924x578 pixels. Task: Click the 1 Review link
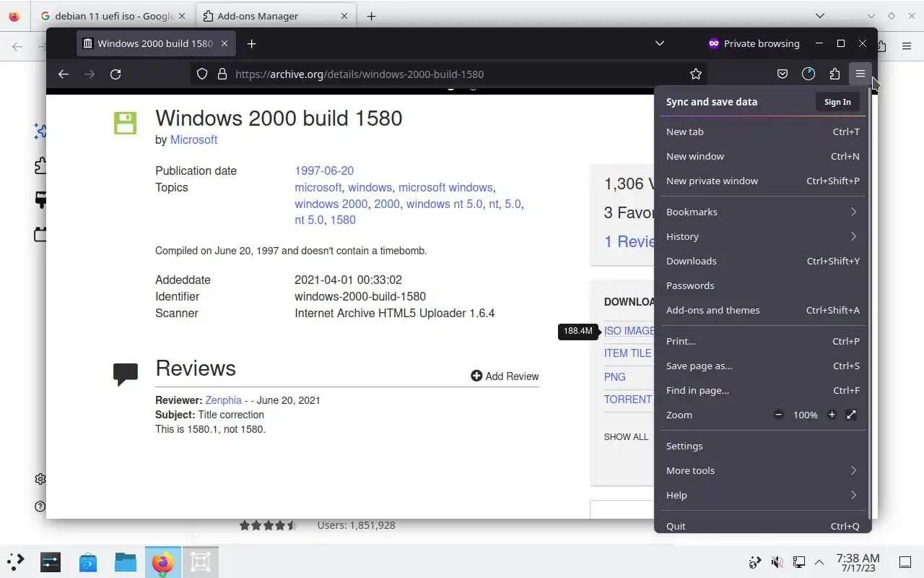(629, 241)
